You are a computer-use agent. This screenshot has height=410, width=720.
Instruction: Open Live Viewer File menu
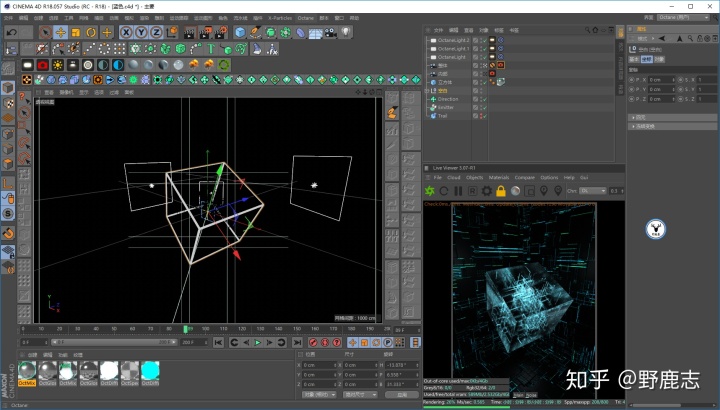coord(438,177)
